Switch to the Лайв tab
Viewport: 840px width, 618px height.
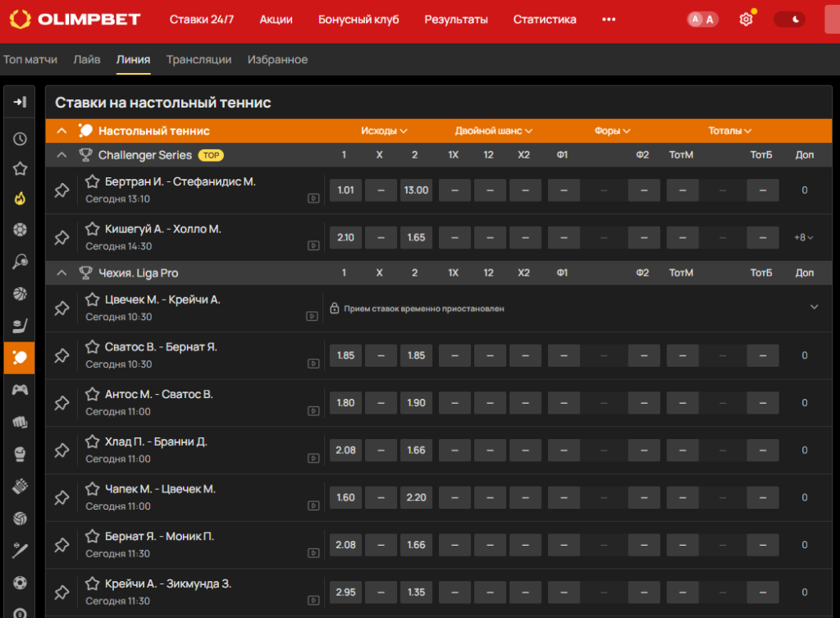coord(87,59)
